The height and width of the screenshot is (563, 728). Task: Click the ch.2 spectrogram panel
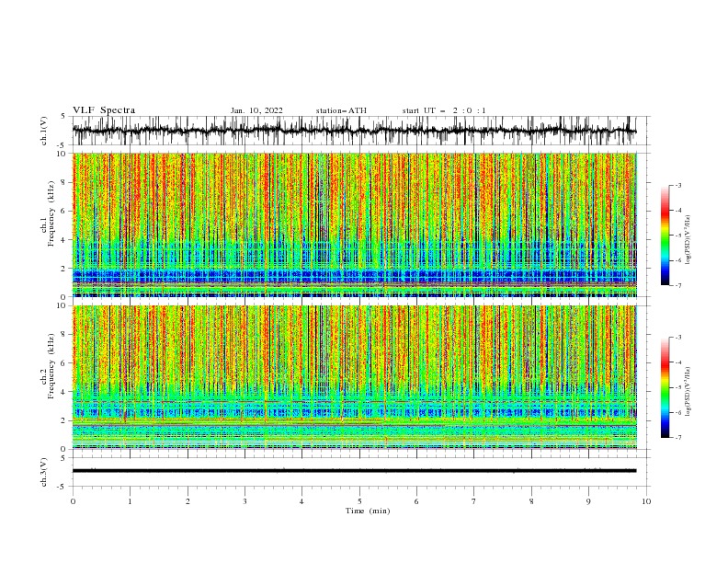[x=355, y=377]
